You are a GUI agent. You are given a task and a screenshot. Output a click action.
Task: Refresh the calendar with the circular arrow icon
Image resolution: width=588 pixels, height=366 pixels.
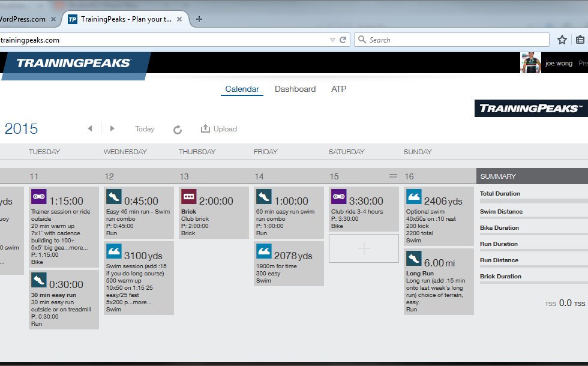178,129
